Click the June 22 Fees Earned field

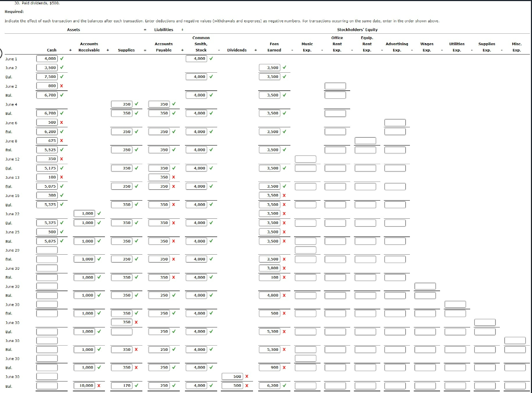click(270, 214)
